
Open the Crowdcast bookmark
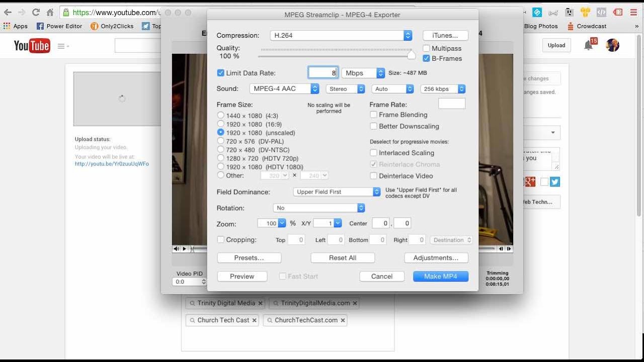[587, 26]
